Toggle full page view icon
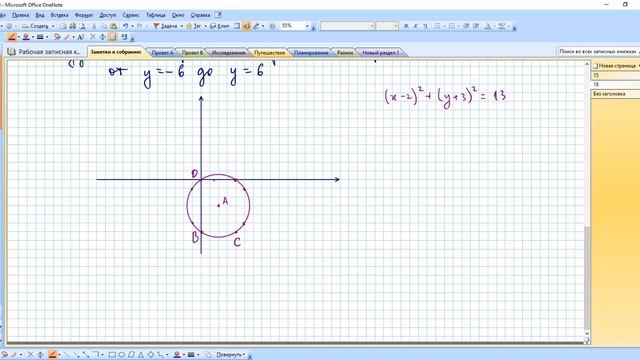 click(x=237, y=26)
